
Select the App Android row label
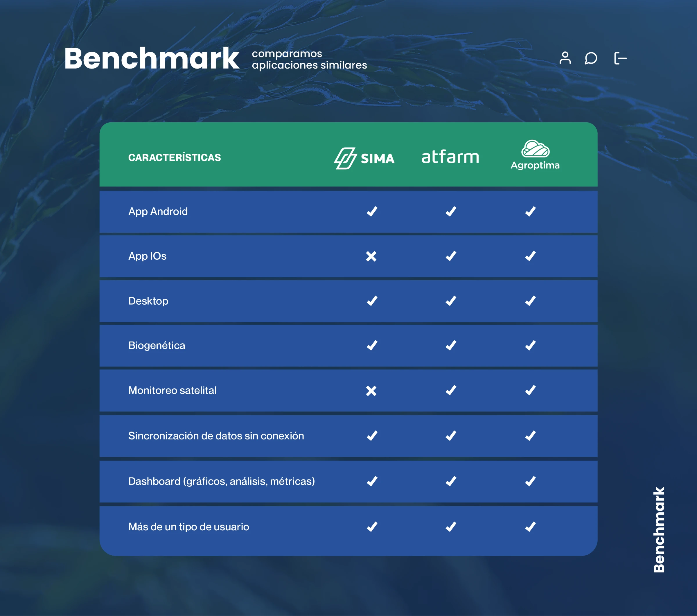[158, 211]
